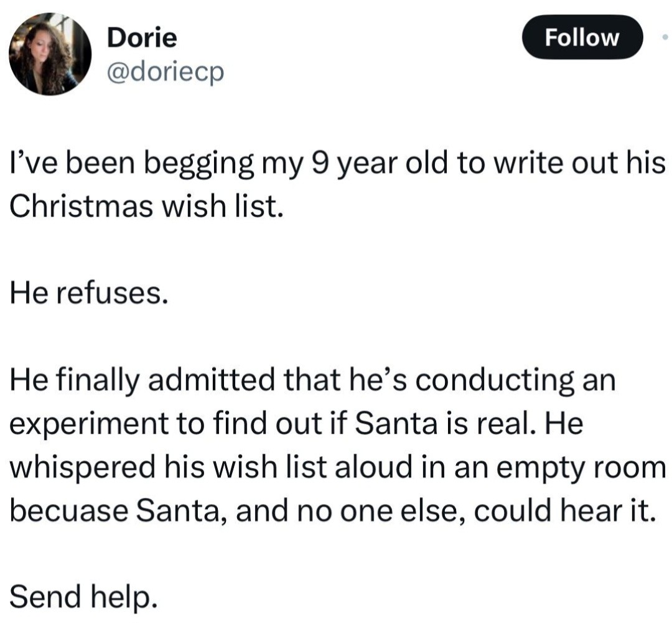This screenshot has height=623, width=672.
Task: Open Dorie's profile picture
Action: pos(50,54)
